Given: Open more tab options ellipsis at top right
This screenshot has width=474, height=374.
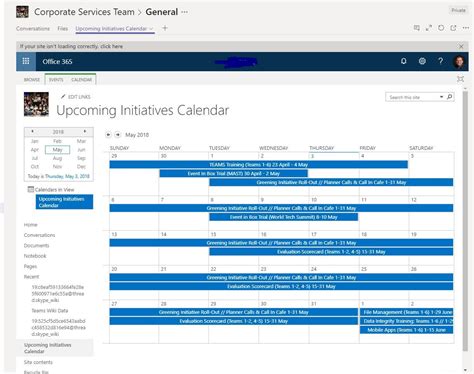Looking at the screenshot, I should [x=466, y=28].
